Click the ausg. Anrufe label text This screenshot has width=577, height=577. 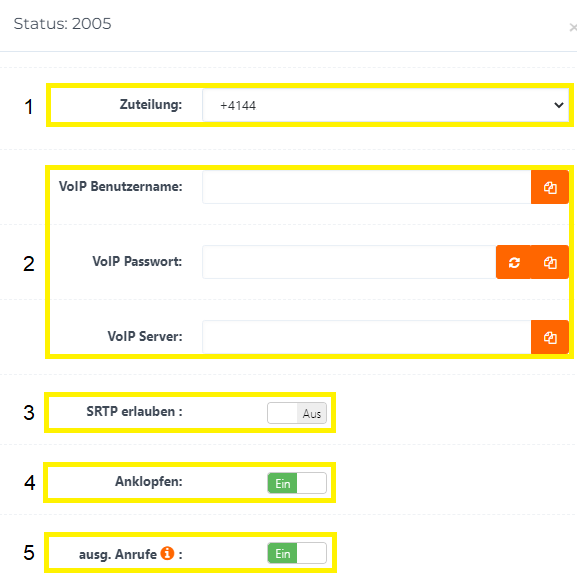(x=118, y=554)
